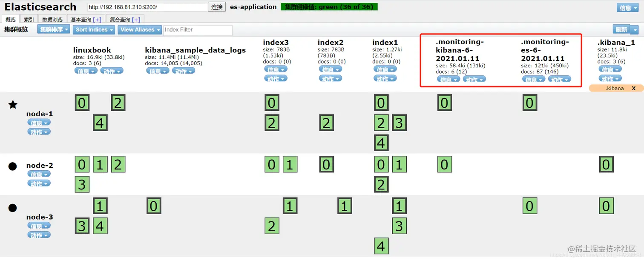644x261 pixels.
Task: Select index2 shard 0 on node-2
Action: click(x=326, y=164)
